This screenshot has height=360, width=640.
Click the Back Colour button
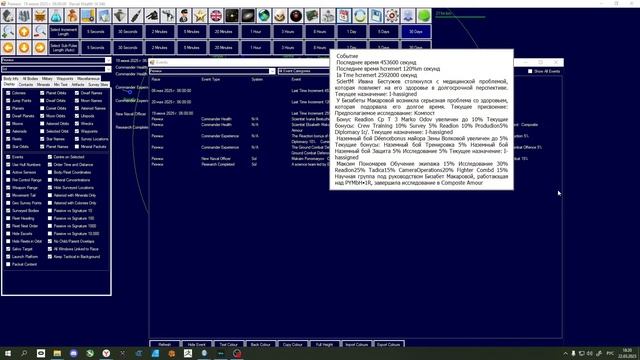[260, 344]
